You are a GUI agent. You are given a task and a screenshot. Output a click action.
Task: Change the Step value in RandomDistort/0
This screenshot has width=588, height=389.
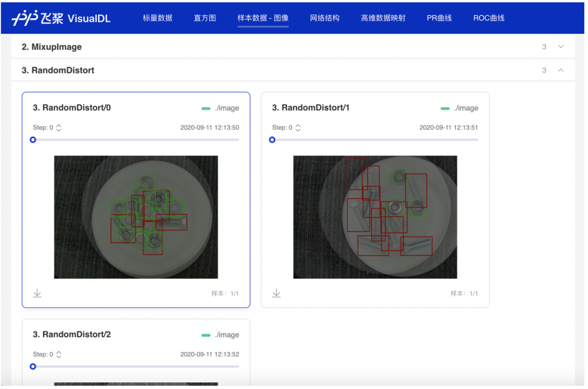58,127
